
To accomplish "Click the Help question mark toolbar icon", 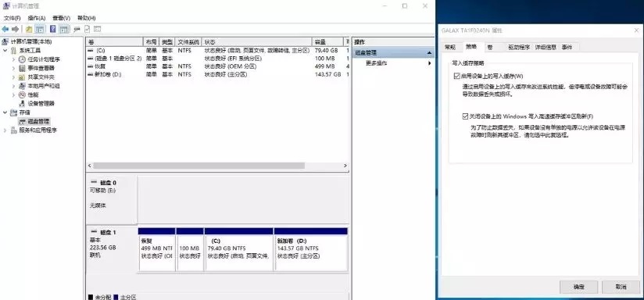I will pyautogui.click(x=53, y=29).
